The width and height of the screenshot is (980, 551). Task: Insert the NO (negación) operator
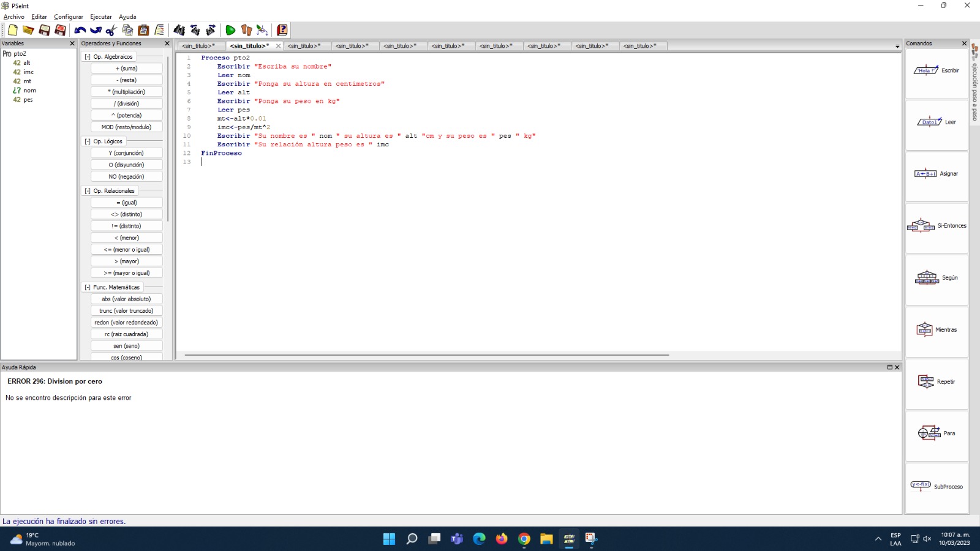127,177
